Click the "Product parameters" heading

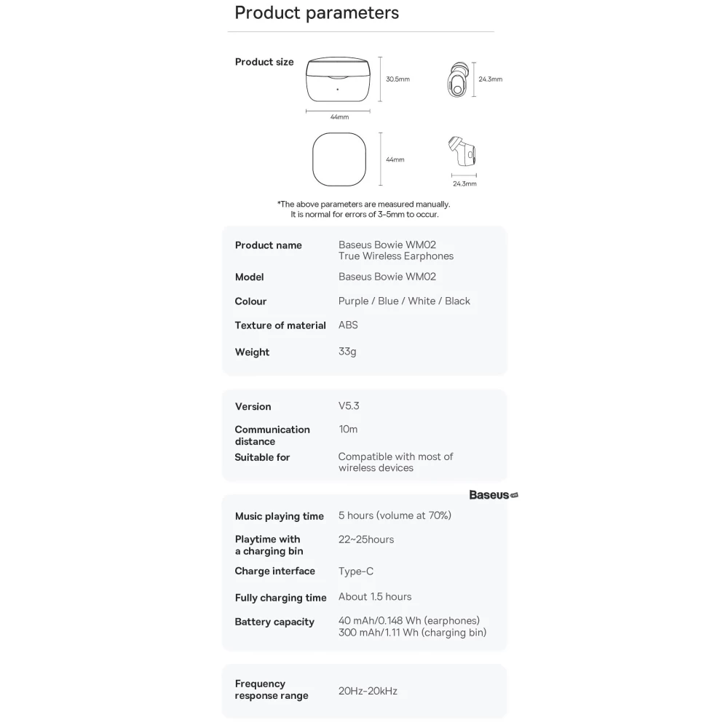pos(317,13)
